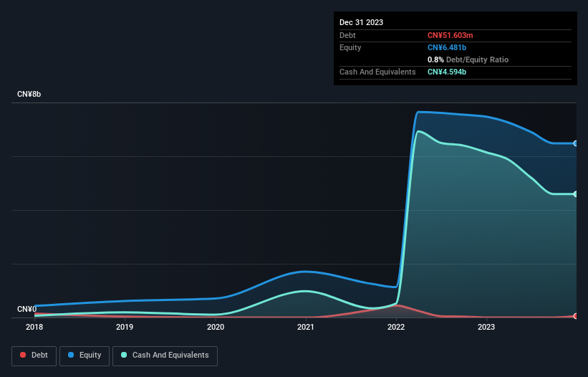Click the 2018 x-axis label
This screenshot has height=377, width=588.
(34, 327)
